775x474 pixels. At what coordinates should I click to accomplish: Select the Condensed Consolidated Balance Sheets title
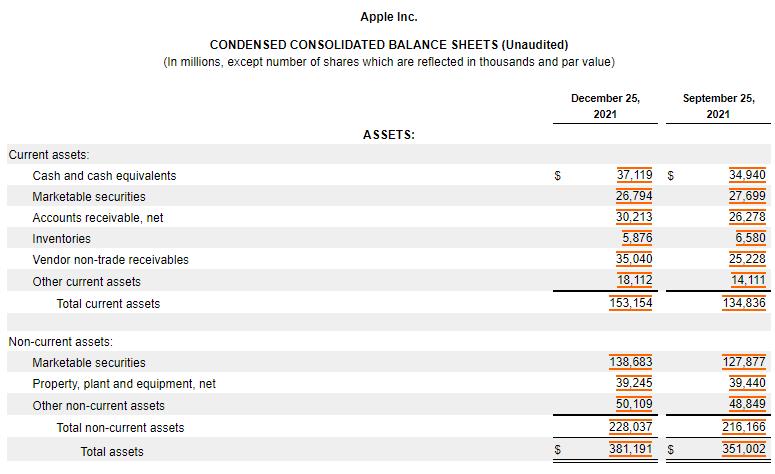(389, 45)
